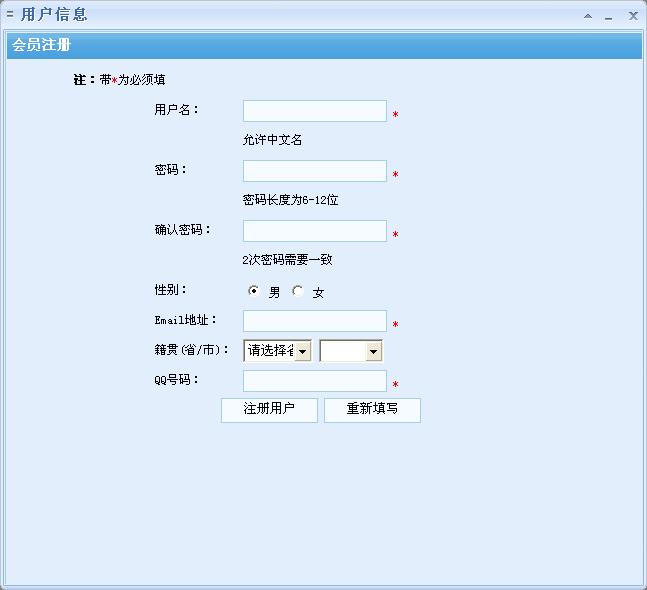Viewport: 647px width, 590px height.
Task: Click the 会员注册 header bar
Action: (x=323, y=46)
